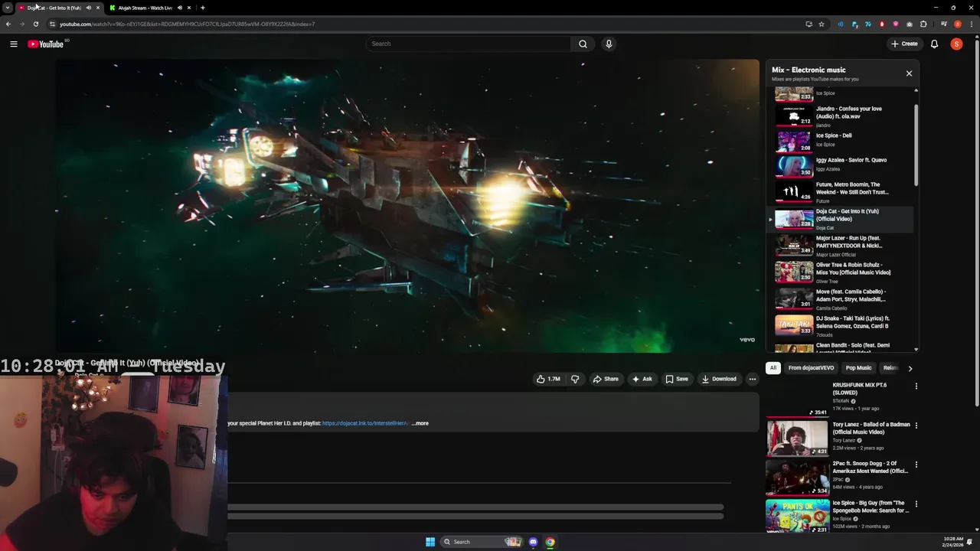Play Future, Metro Boomin - We Still Don't Trust
The image size is (980, 551).
coord(841,191)
